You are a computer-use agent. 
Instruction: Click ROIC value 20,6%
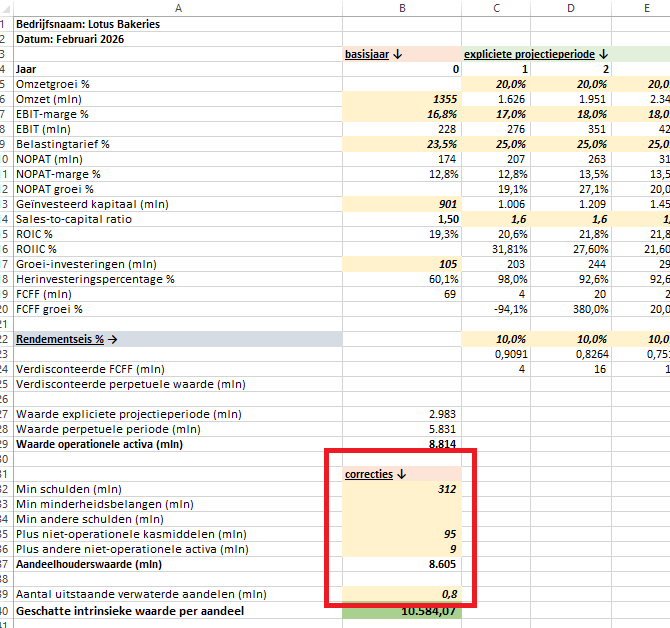pos(496,234)
